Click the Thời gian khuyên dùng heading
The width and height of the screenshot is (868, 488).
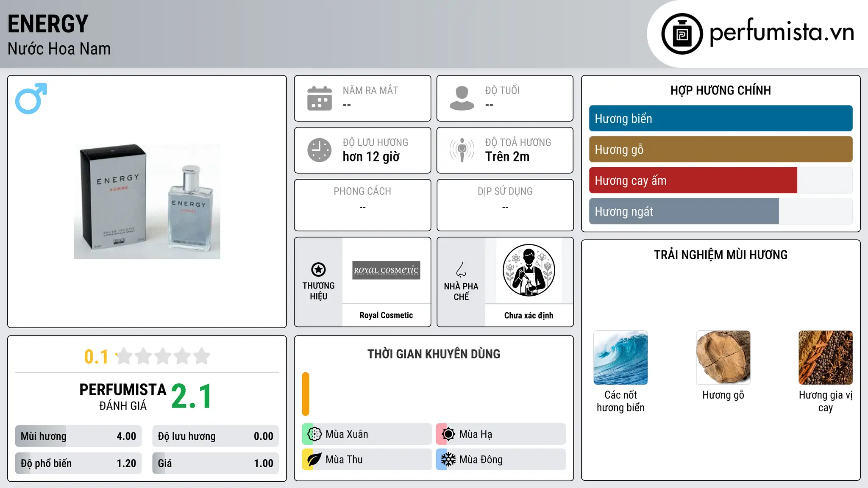434,354
